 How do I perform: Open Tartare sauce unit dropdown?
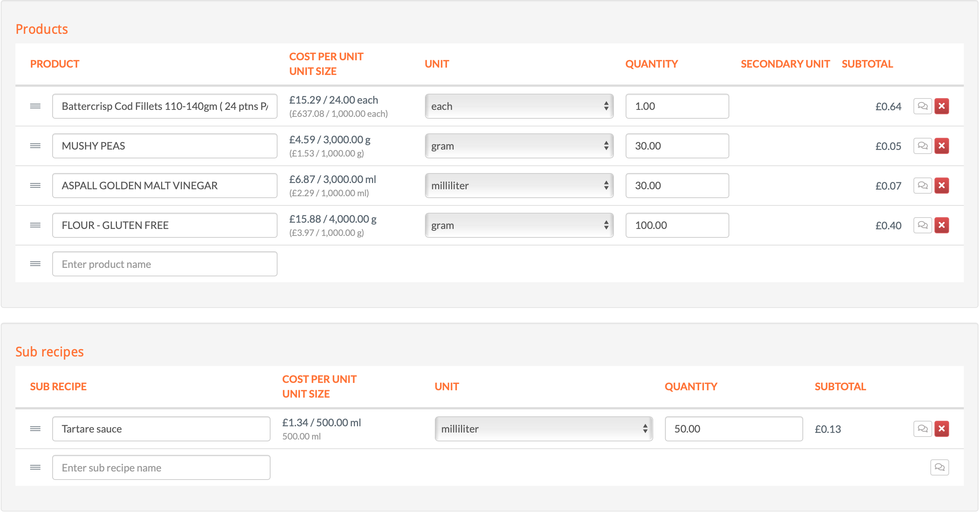click(x=543, y=428)
